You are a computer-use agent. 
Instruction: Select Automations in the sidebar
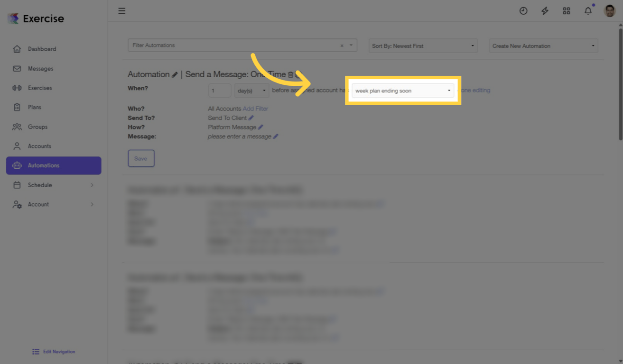[x=54, y=165]
